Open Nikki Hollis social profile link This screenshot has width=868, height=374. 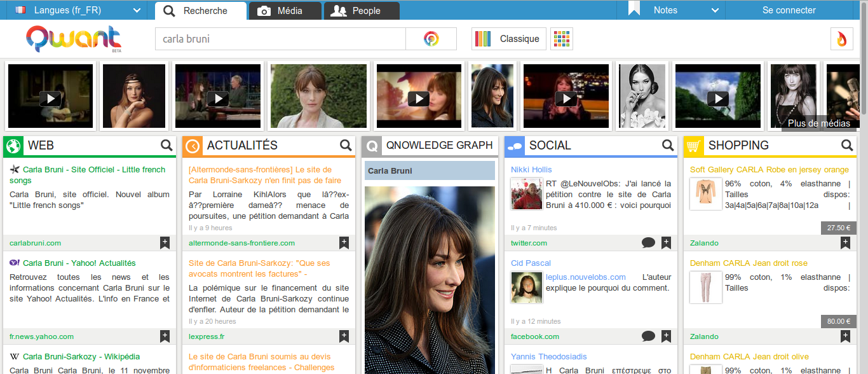tap(531, 169)
